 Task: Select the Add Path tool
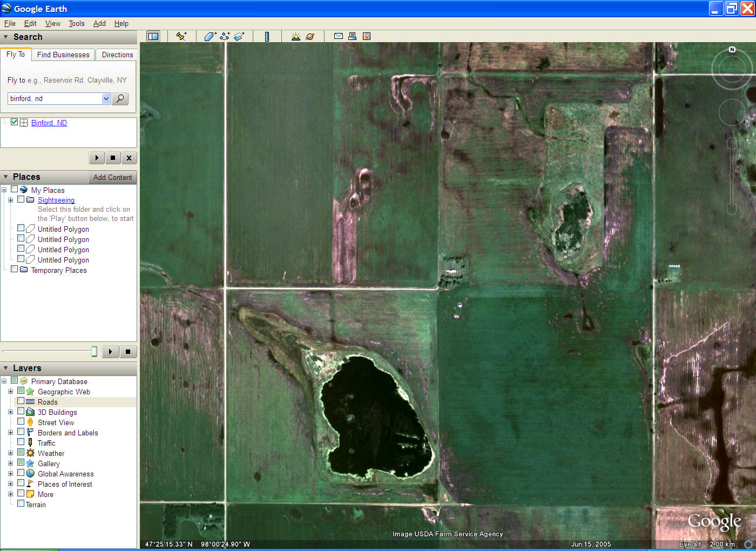click(225, 36)
